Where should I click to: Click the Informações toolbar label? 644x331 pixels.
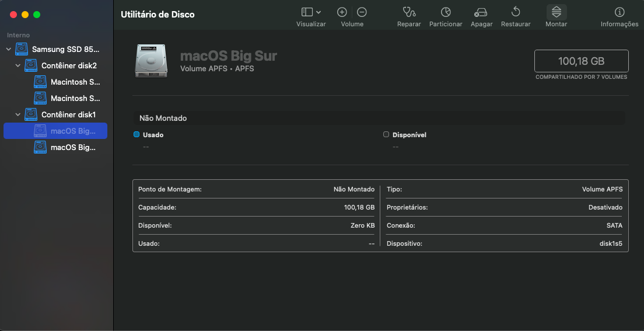click(x=619, y=25)
